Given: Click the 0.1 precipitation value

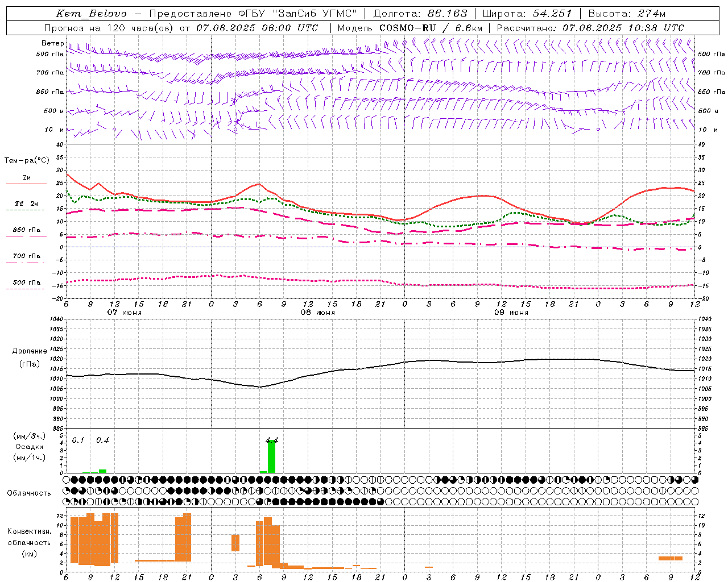Looking at the screenshot, I should click(x=78, y=440).
